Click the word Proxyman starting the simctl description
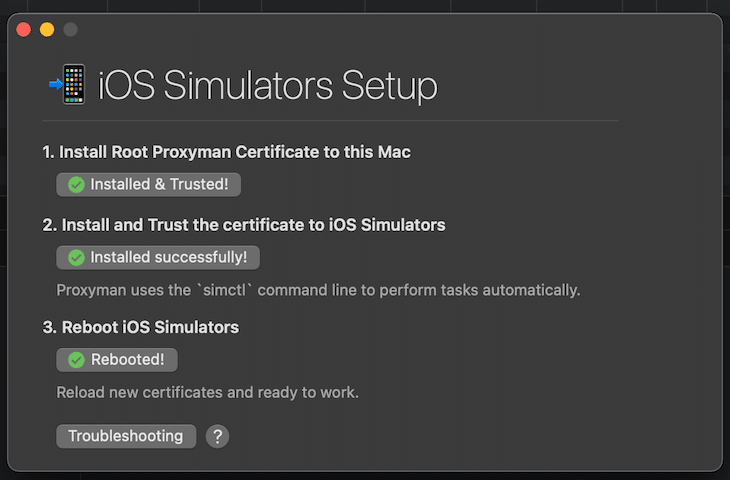 tap(91, 290)
